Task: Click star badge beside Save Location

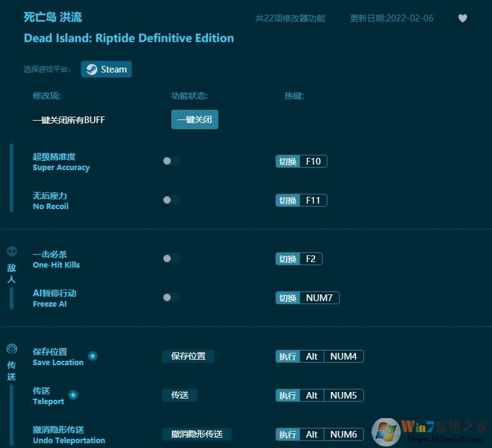Action: point(93,356)
